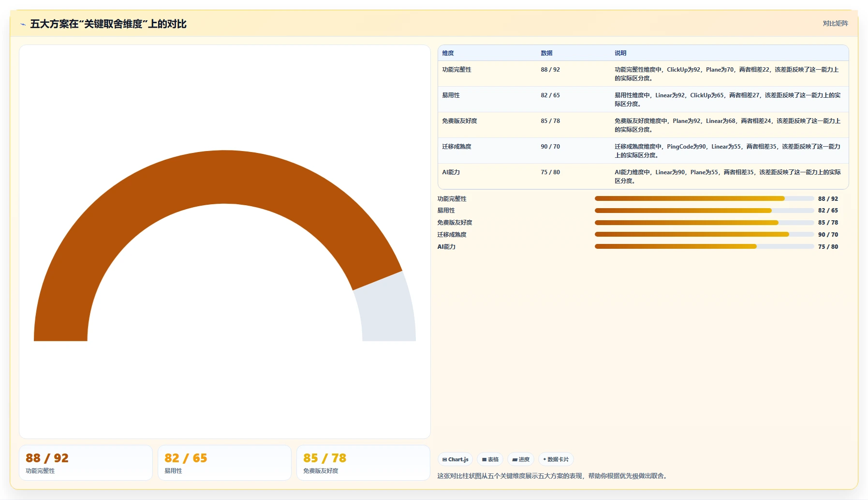Click the 82 / 65 value beside its progress bar

(828, 211)
